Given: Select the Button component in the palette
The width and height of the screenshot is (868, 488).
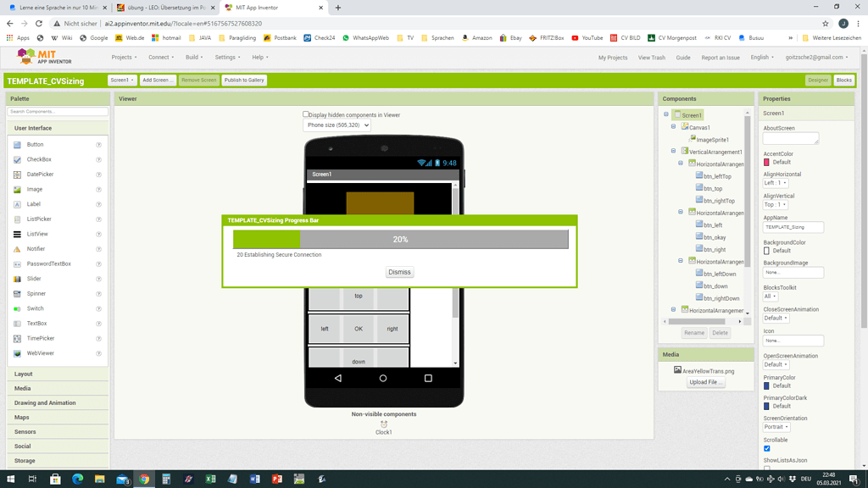Looking at the screenshot, I should coord(35,144).
